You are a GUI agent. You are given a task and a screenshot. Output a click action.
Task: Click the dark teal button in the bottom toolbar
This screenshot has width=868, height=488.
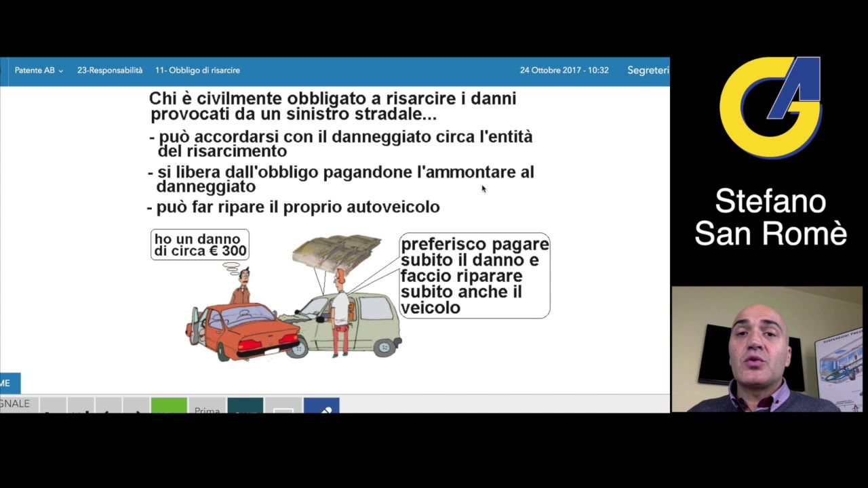pyautogui.click(x=245, y=405)
